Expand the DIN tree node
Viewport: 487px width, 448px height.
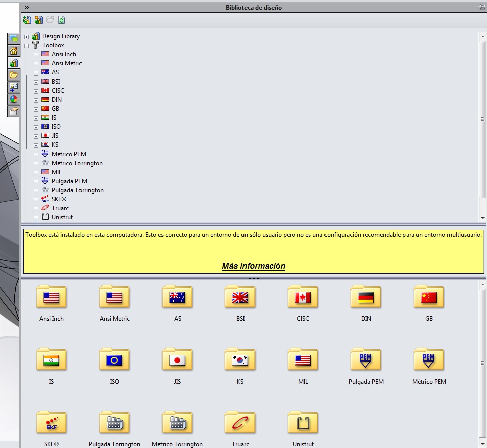[36, 100]
